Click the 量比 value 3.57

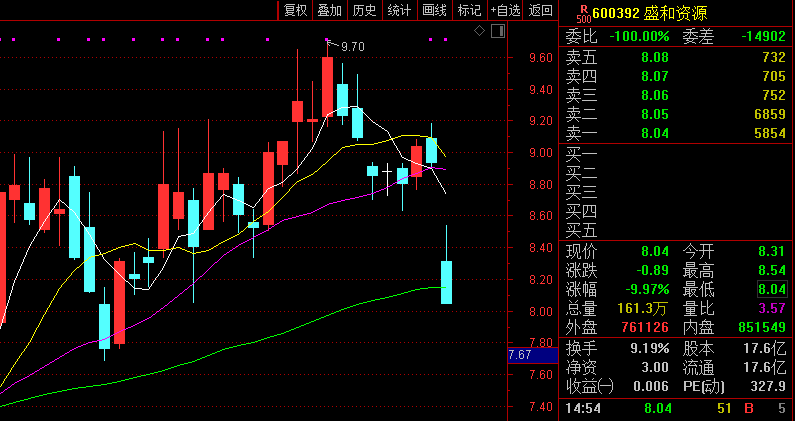click(772, 308)
